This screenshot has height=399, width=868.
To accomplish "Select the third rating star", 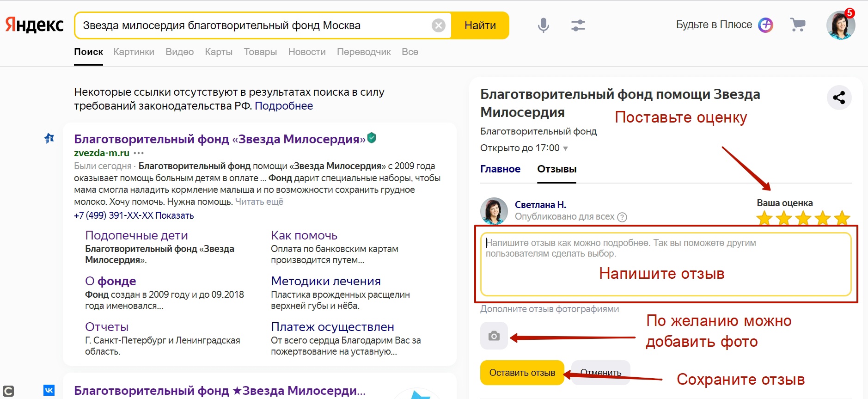I will coord(803,217).
